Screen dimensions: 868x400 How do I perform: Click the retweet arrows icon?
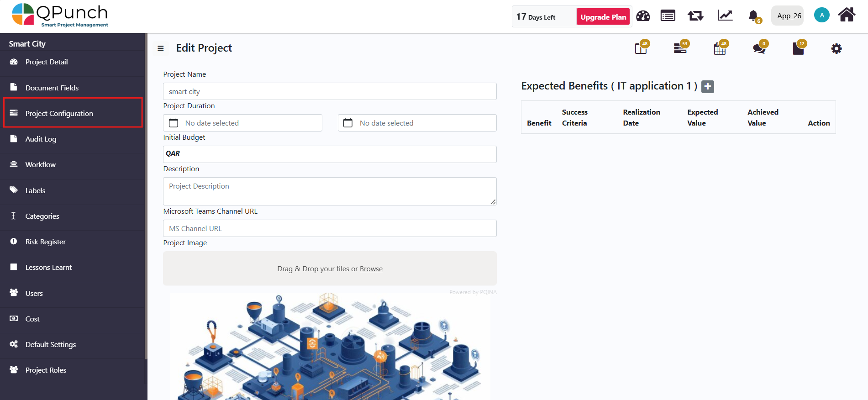tap(695, 16)
